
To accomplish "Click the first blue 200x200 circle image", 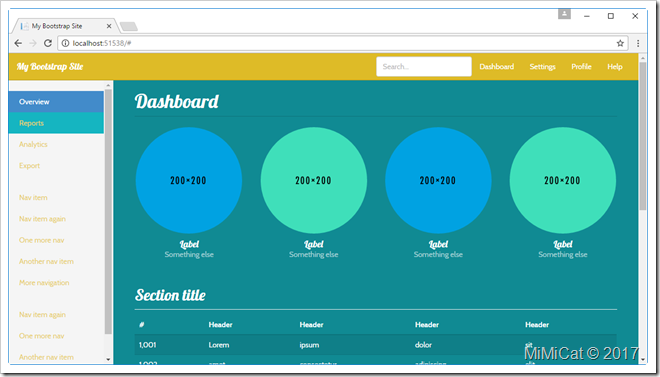I will 189,181.
